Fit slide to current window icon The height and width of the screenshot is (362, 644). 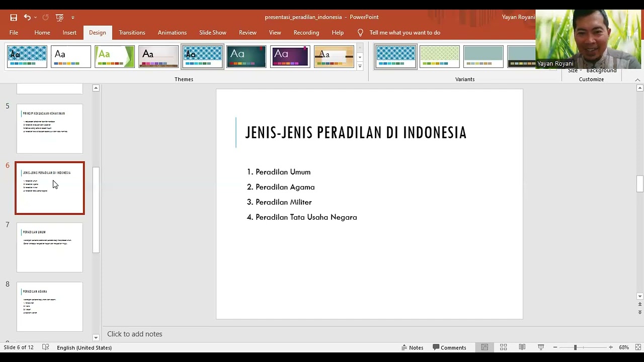pyautogui.click(x=638, y=347)
